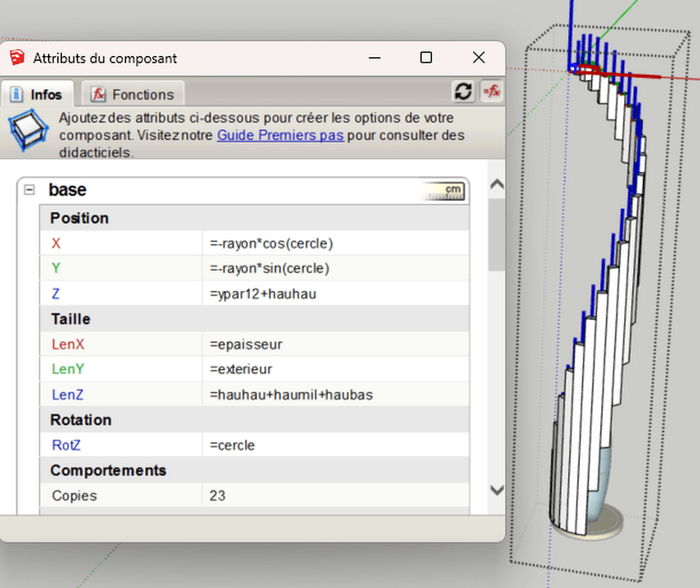
Task: Select the Z formula ypar12+hauhau
Action: pos(335,294)
